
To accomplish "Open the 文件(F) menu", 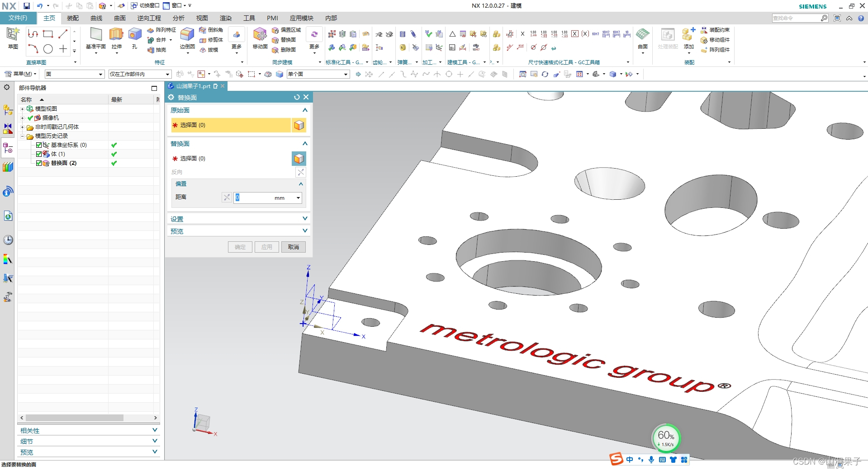I will tap(18, 18).
